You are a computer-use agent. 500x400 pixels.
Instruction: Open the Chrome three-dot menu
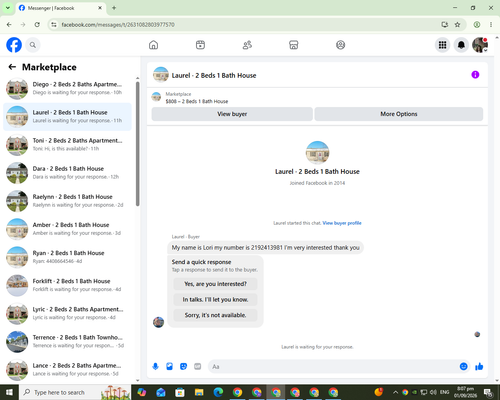pyautogui.click(x=491, y=25)
